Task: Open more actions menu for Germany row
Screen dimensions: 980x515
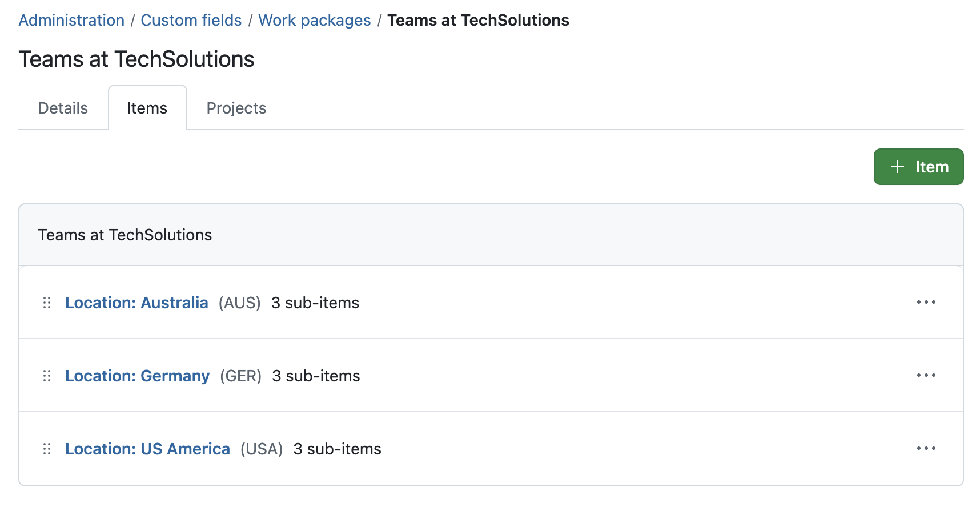Action: pos(926,375)
